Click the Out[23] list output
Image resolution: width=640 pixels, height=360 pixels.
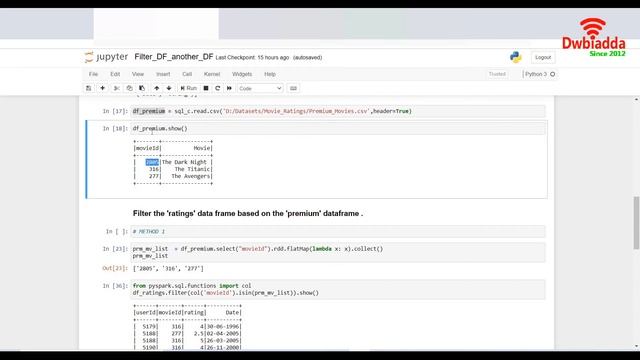click(168, 269)
